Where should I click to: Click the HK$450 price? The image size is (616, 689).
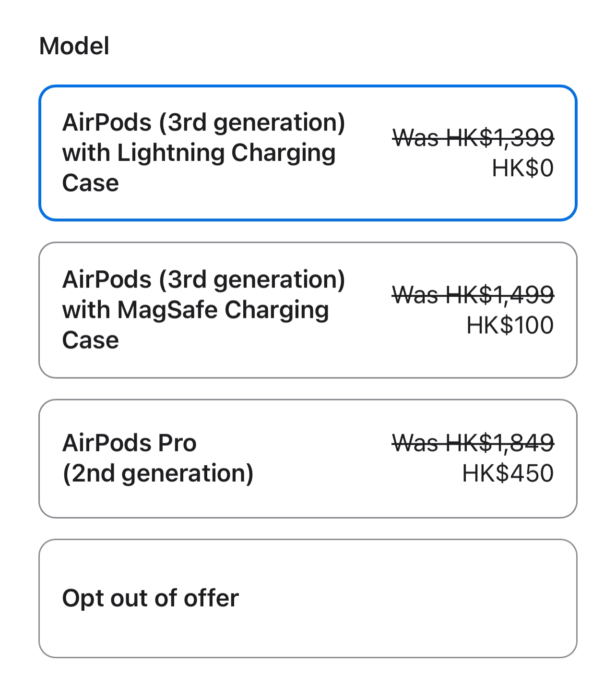coord(508,473)
